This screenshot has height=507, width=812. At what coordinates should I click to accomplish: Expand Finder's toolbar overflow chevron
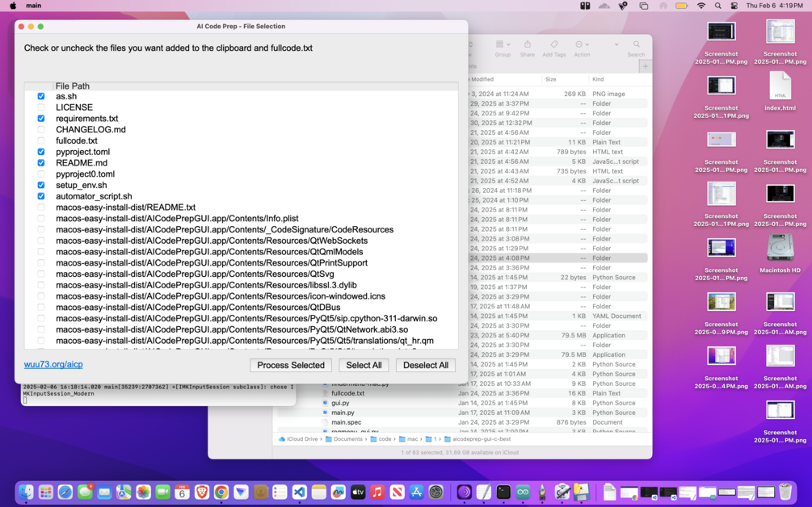616,44
